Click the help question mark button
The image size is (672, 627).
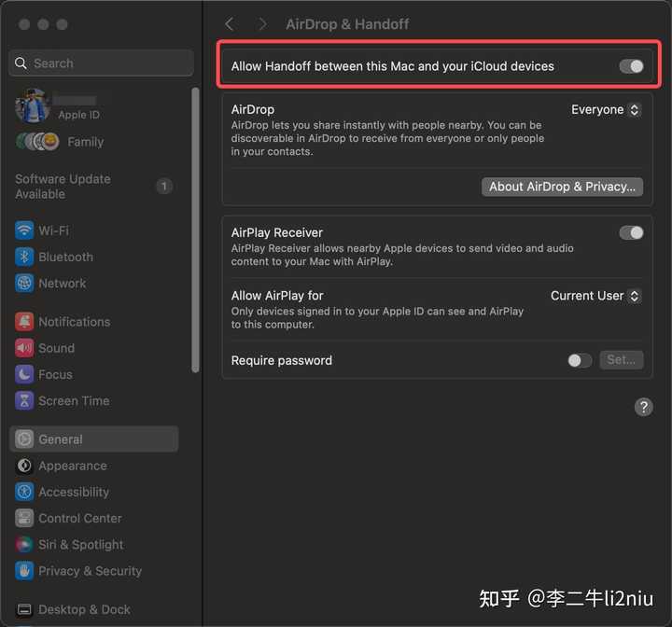(644, 407)
